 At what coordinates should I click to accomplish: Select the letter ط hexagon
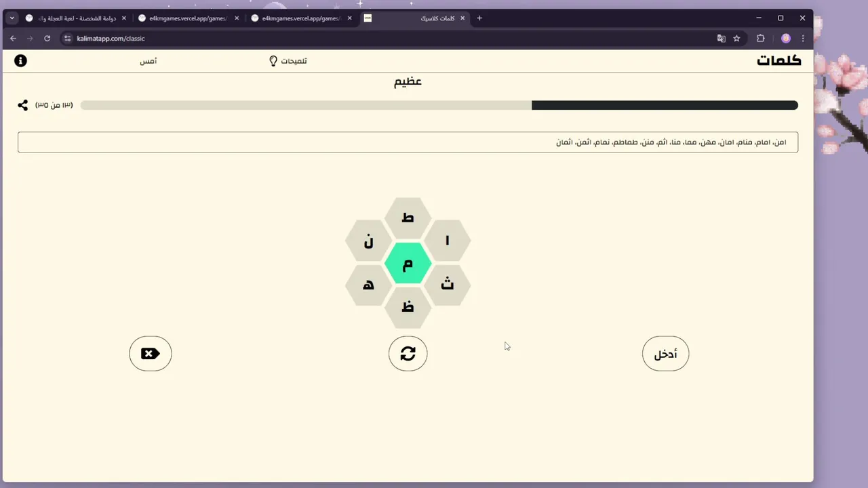[x=408, y=218]
